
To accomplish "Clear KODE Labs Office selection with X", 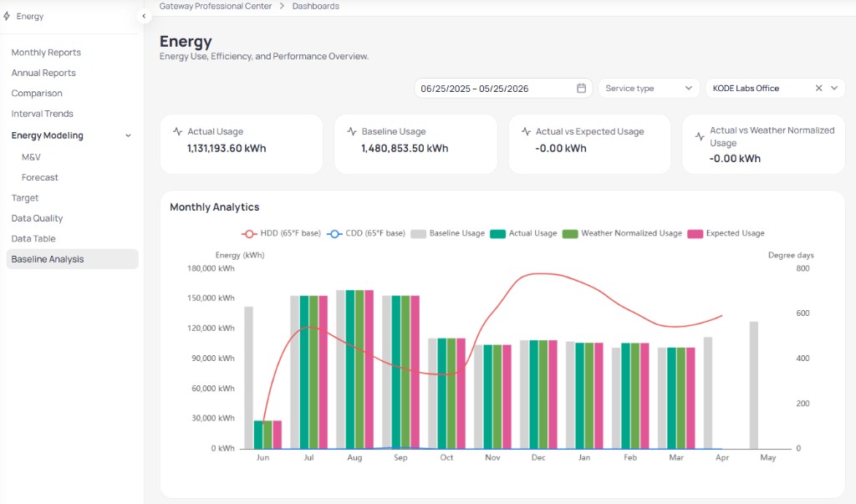I will 819,88.
